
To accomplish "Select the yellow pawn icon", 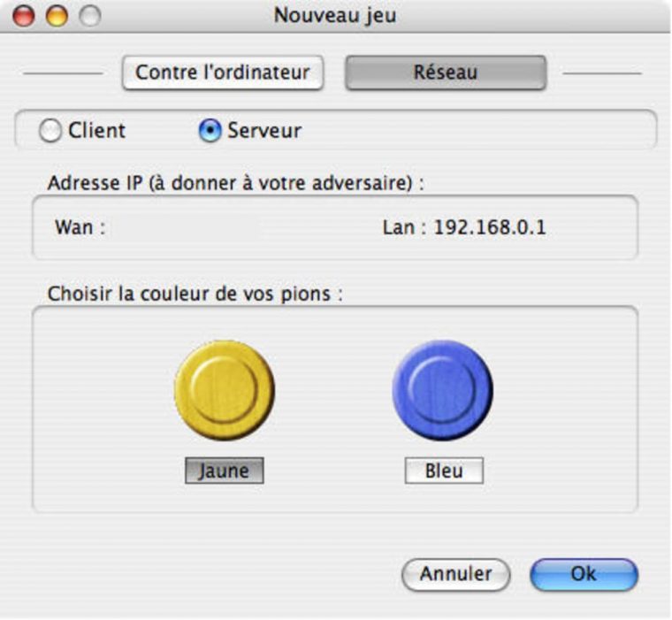I will click(225, 390).
